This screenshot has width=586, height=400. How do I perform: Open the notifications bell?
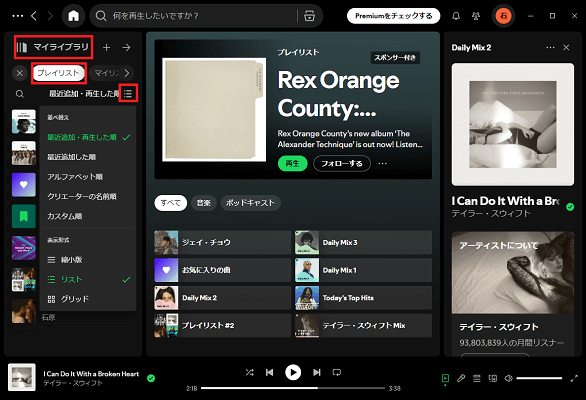click(456, 16)
